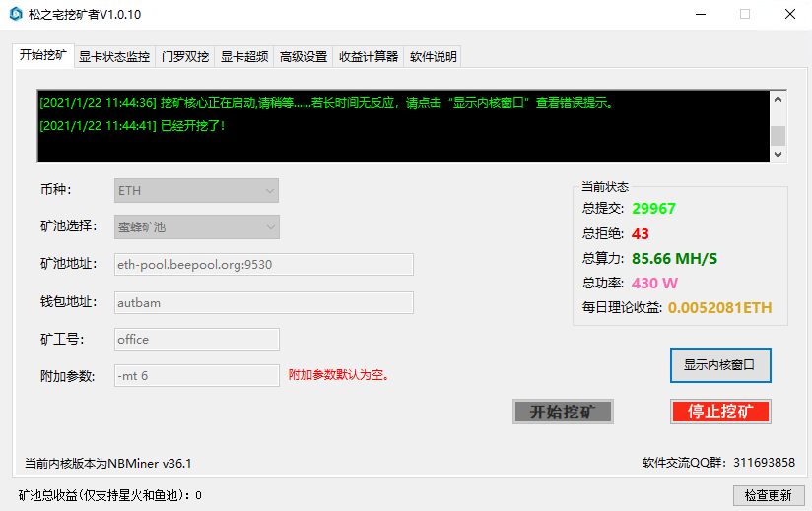The image size is (812, 511).
Task: Click the red 停止挖矿 button
Action: (720, 412)
